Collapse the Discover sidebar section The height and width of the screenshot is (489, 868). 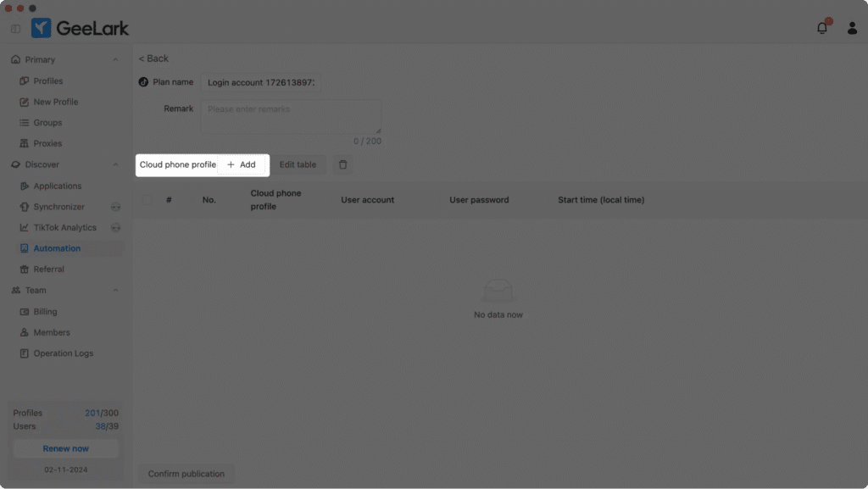115,164
